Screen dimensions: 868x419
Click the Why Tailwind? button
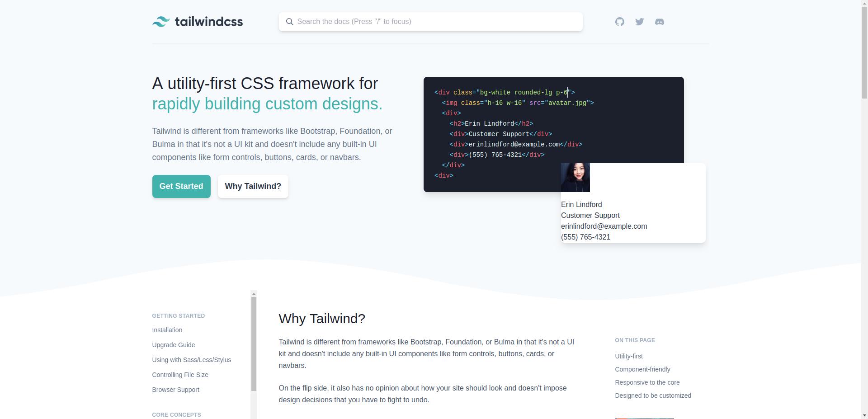[x=253, y=186]
